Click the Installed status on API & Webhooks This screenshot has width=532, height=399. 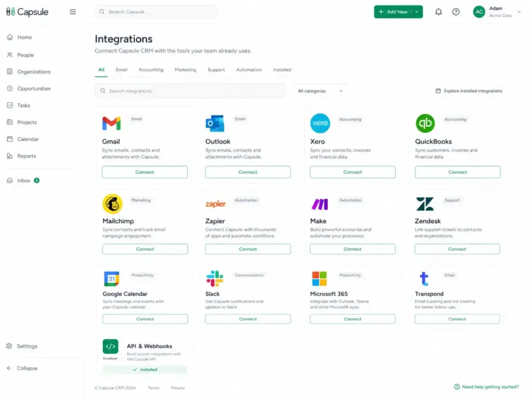coord(145,369)
